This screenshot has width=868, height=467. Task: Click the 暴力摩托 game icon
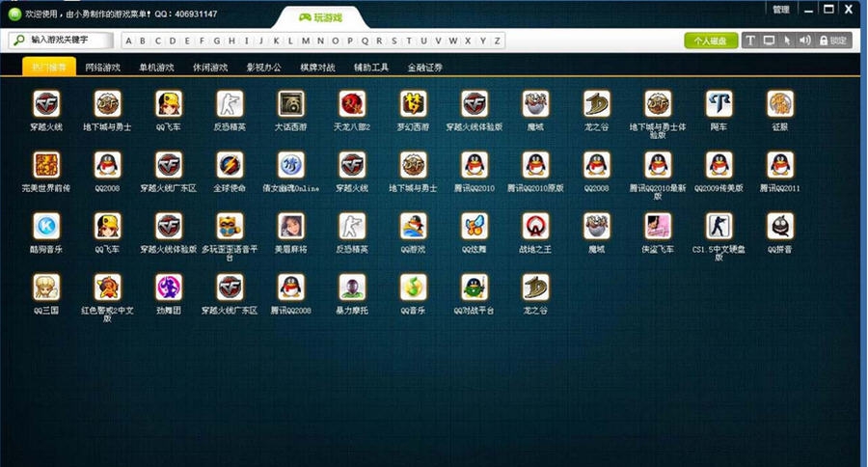pyautogui.click(x=352, y=288)
